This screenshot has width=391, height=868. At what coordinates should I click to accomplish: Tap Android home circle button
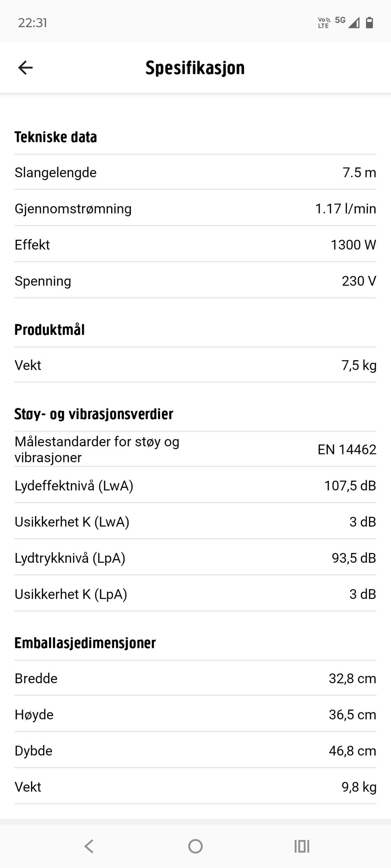[195, 846]
